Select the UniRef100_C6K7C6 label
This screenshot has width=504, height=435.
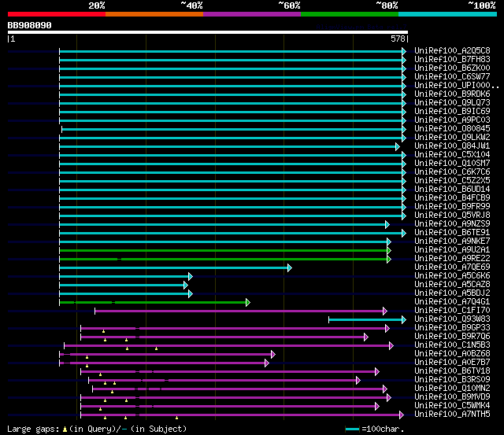pos(452,172)
